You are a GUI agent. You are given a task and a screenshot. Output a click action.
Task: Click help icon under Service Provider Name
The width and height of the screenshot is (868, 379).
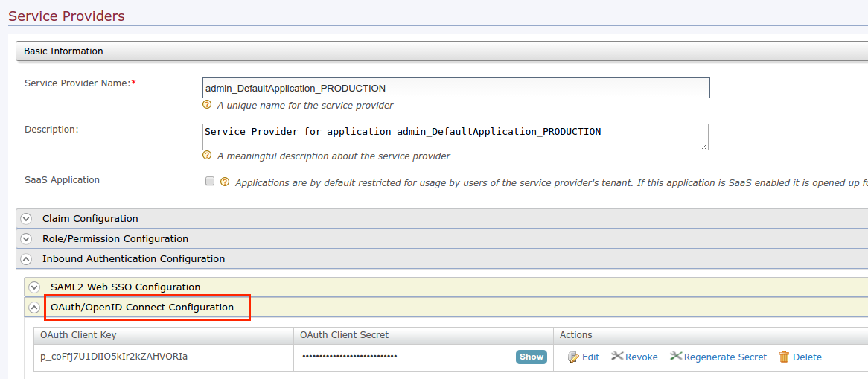point(208,105)
